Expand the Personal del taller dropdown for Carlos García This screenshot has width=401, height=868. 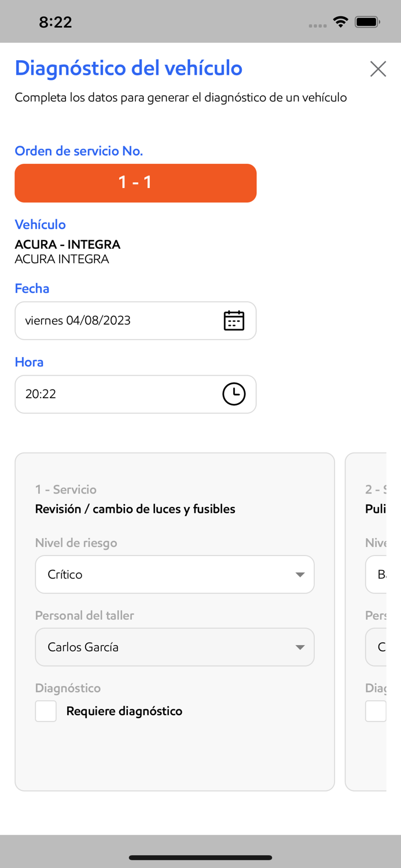coord(175,647)
